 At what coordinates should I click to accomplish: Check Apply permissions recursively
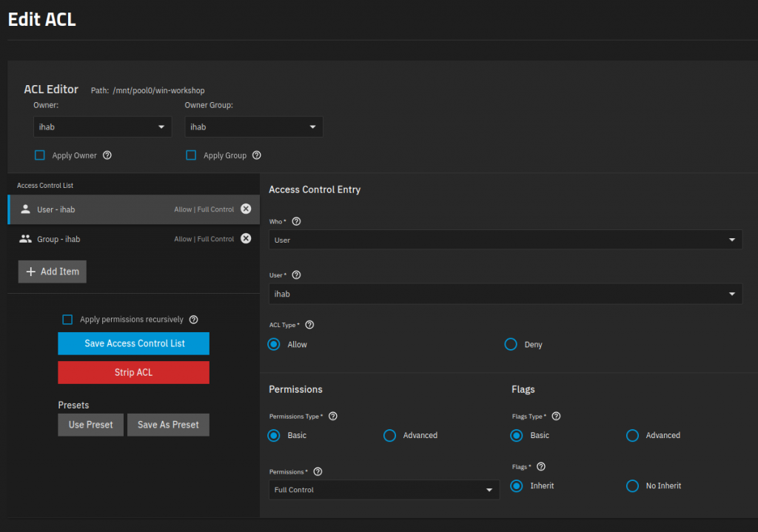pyautogui.click(x=67, y=320)
